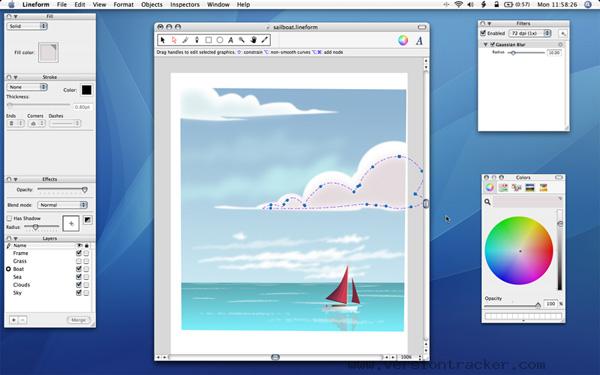Open the File menu
This screenshot has width=600, height=375.
click(62, 5)
